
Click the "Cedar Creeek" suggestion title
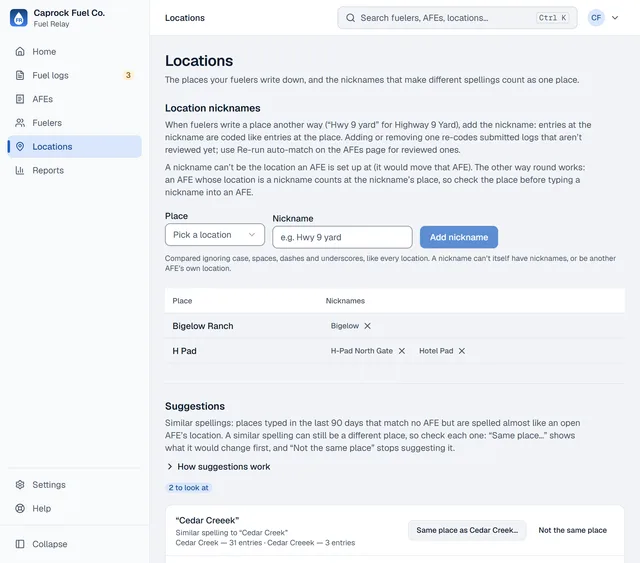207,520
